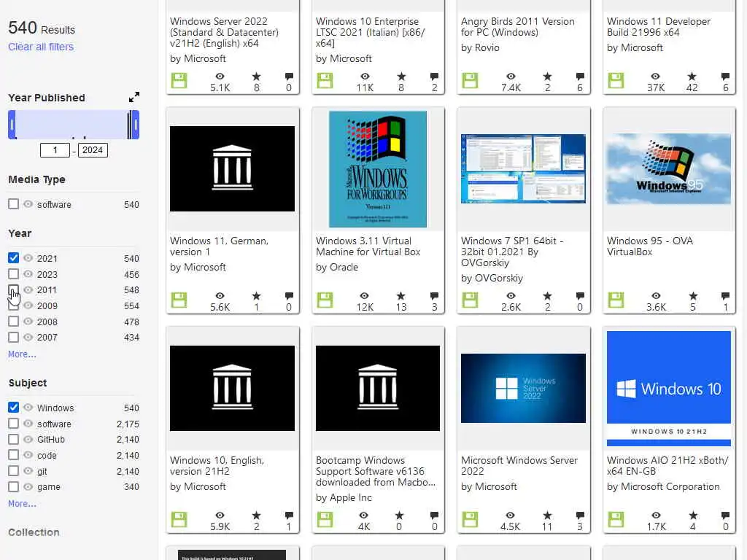Click software icon on Windows 10 Enterprise LTSC card
The height and width of the screenshot is (560, 747).
tap(325, 81)
